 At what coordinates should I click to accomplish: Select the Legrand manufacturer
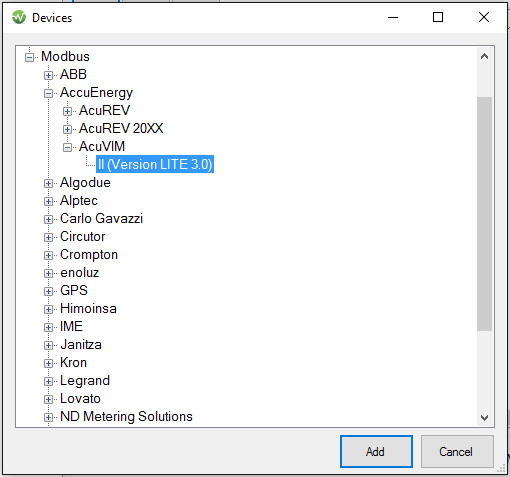tap(85, 381)
